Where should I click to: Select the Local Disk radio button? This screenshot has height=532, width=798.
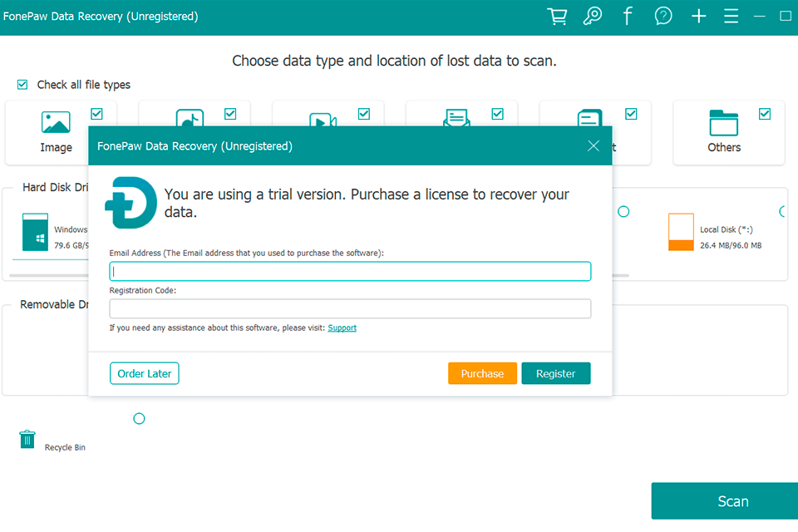623,212
